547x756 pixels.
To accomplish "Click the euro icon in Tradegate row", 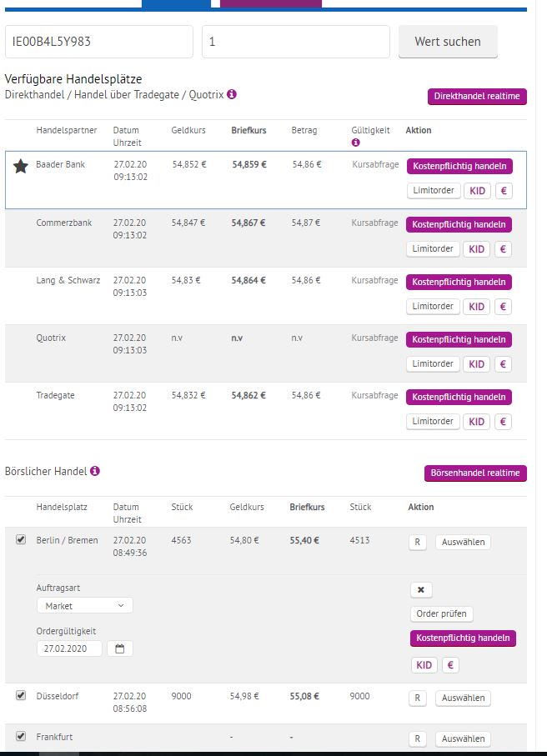I will (503, 422).
